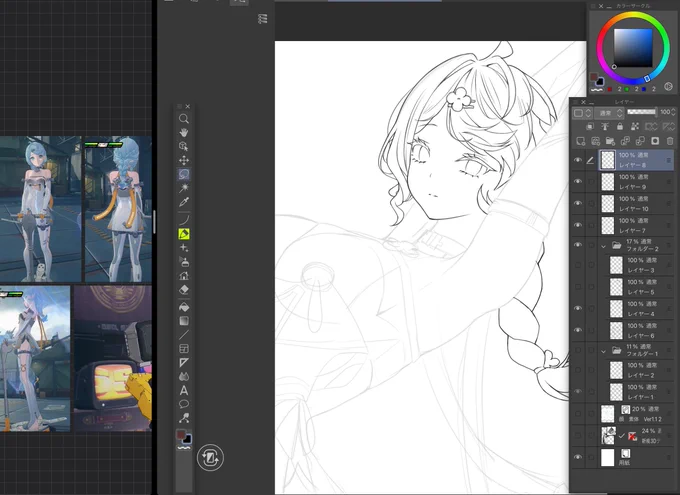The image size is (680, 495).
Task: Select the Eraser tool
Action: click(x=184, y=289)
